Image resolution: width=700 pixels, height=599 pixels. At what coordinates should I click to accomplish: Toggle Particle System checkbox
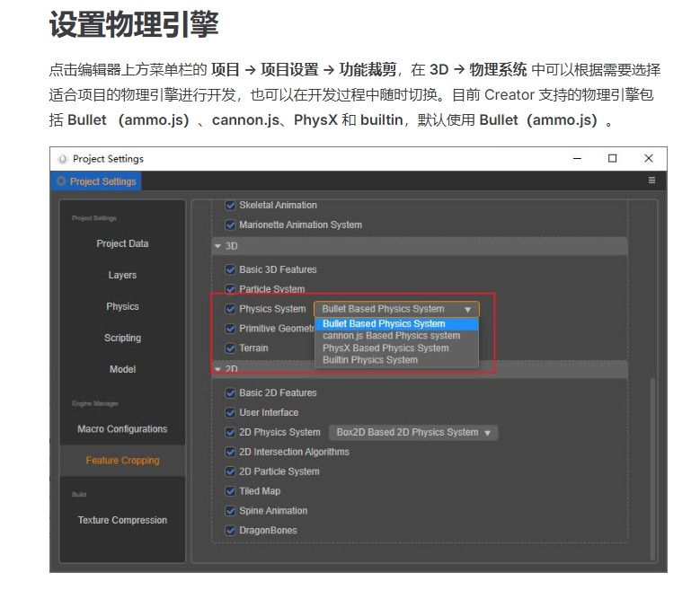(x=230, y=289)
